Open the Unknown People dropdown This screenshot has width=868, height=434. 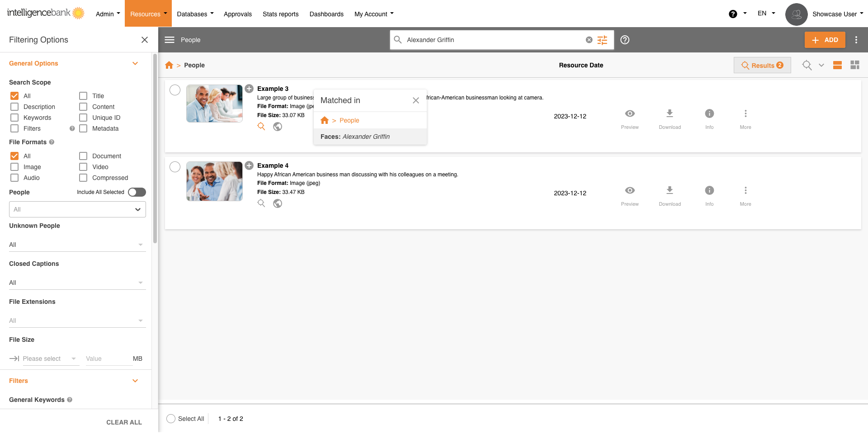pos(77,245)
